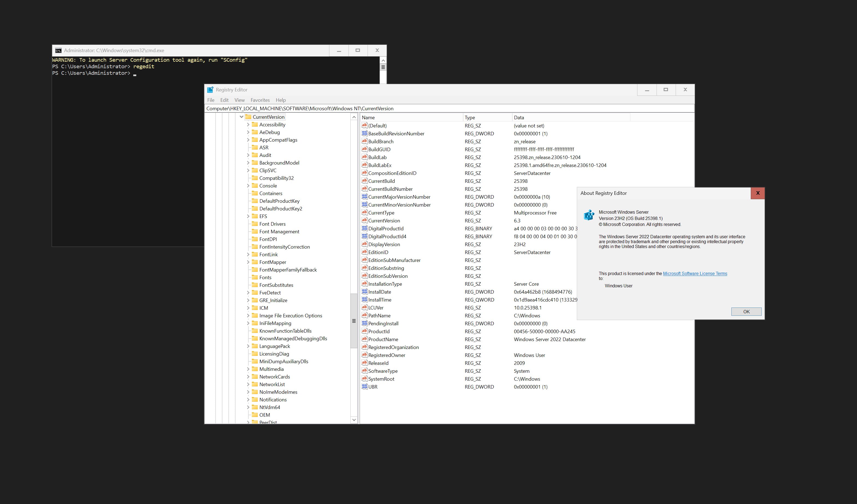This screenshot has height=504, width=857.
Task: Open the Microsoft Software License Terms link
Action: click(x=695, y=274)
